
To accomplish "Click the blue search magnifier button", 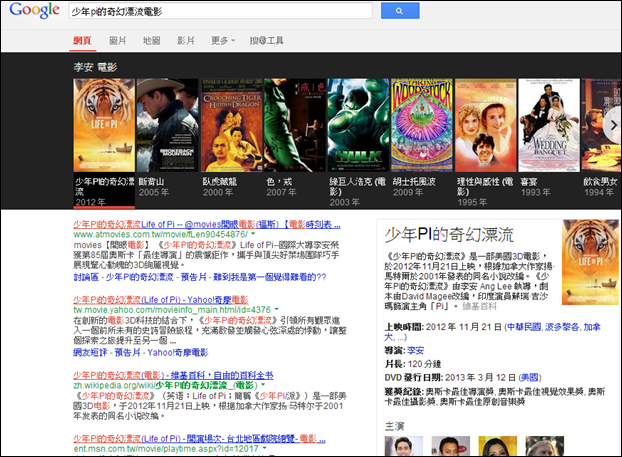I will pyautogui.click(x=400, y=11).
